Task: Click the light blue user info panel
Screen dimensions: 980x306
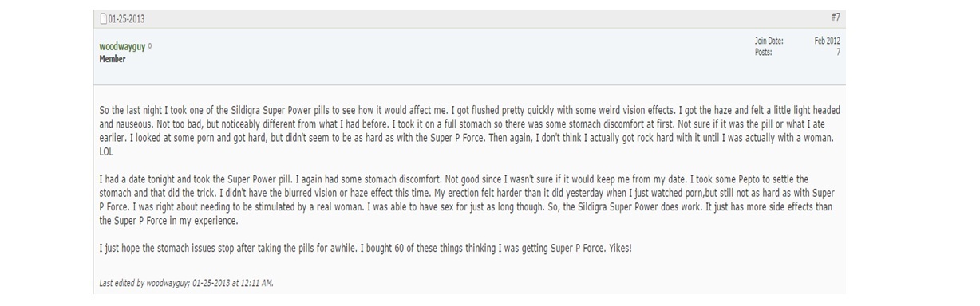Action: [469, 55]
